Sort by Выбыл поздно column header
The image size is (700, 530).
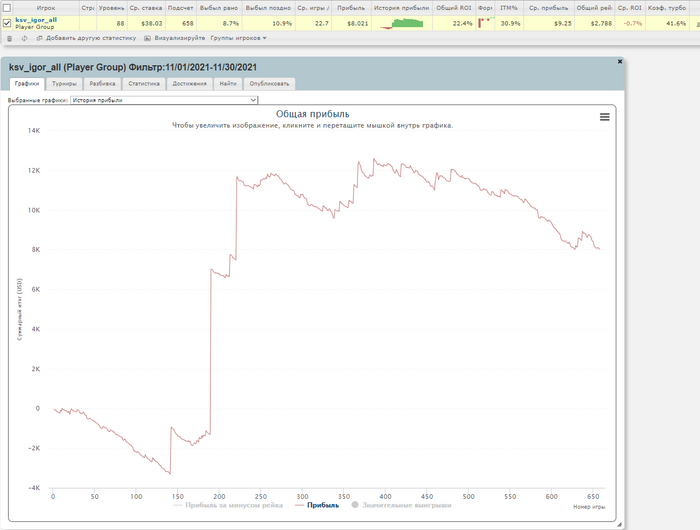pos(268,8)
